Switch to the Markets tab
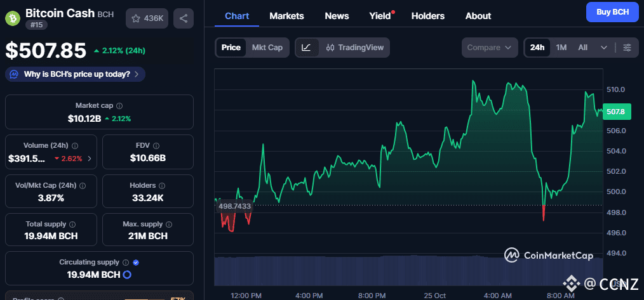 pos(286,16)
